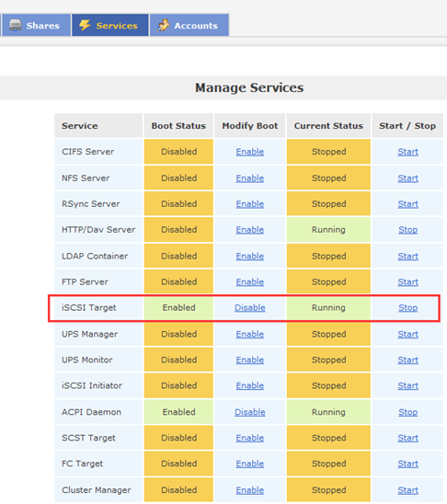Enable FTP Server at boot

249,282
